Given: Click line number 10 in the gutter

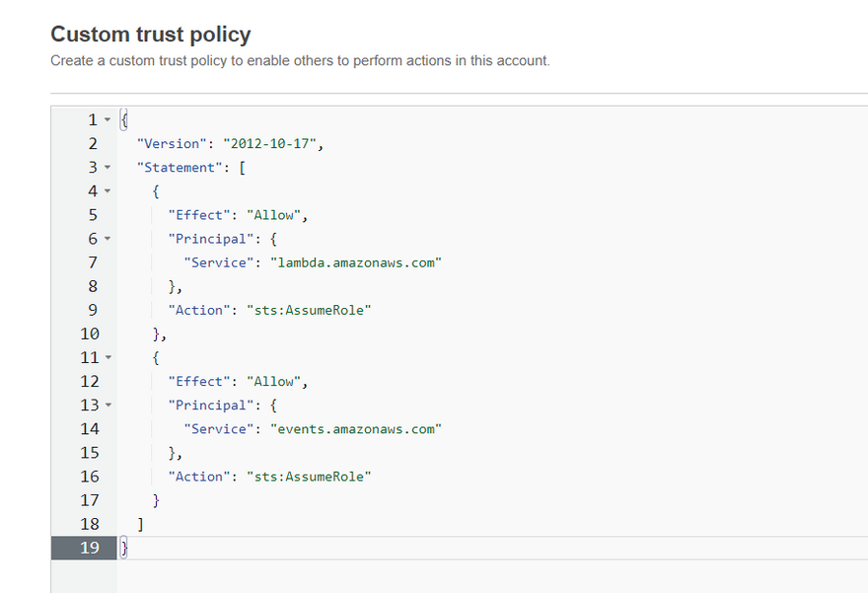Looking at the screenshot, I should click(89, 334).
